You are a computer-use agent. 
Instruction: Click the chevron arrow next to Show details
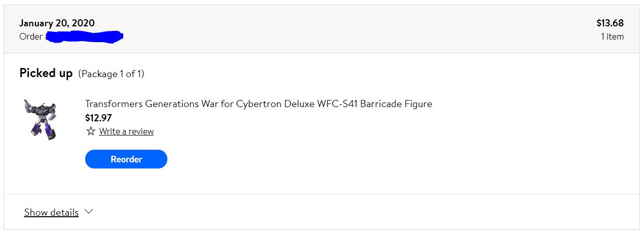[x=89, y=212]
